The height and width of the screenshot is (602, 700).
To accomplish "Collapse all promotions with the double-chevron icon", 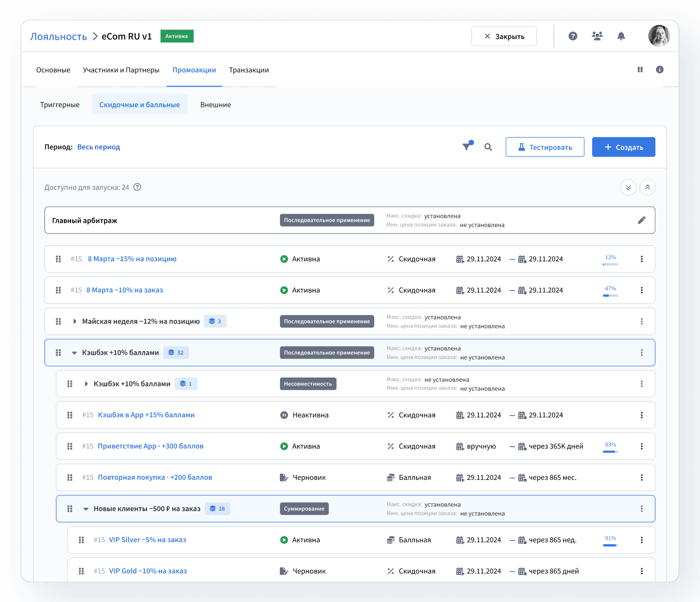I will 648,187.
